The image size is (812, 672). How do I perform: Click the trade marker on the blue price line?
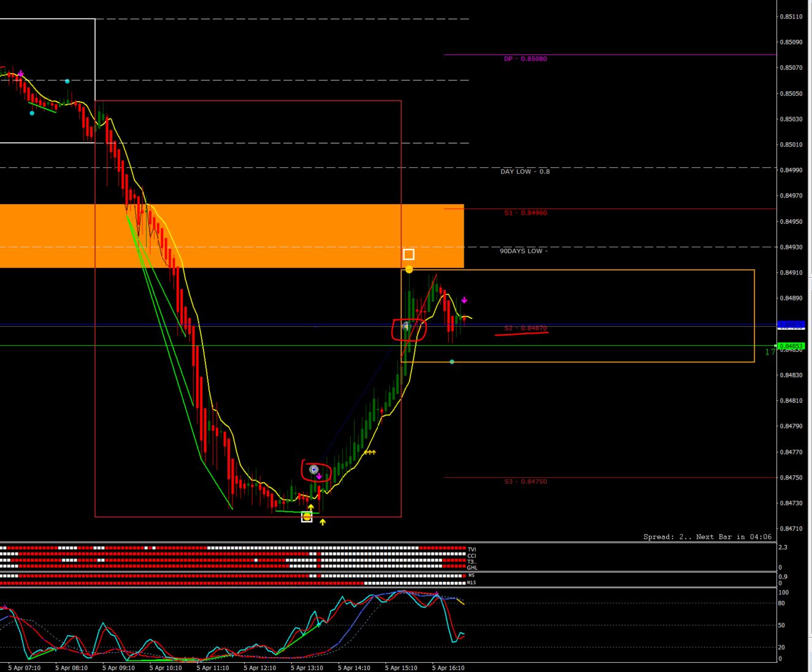(x=405, y=326)
